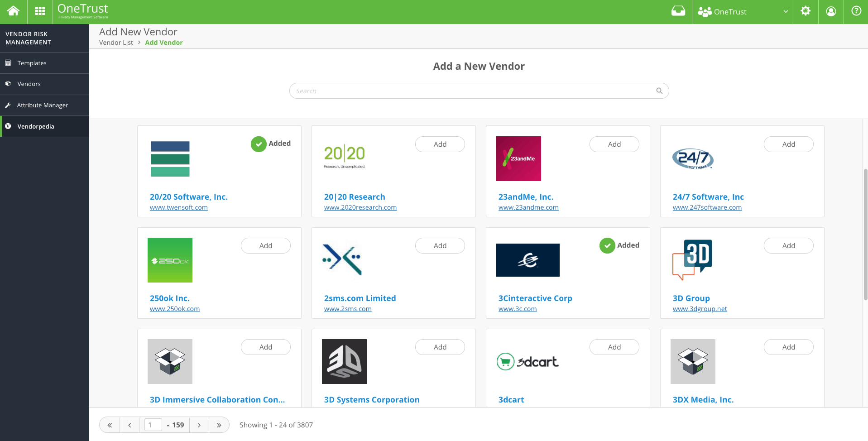Click 20/20 Software, Inc. title
This screenshot has width=868, height=441.
[x=189, y=197]
